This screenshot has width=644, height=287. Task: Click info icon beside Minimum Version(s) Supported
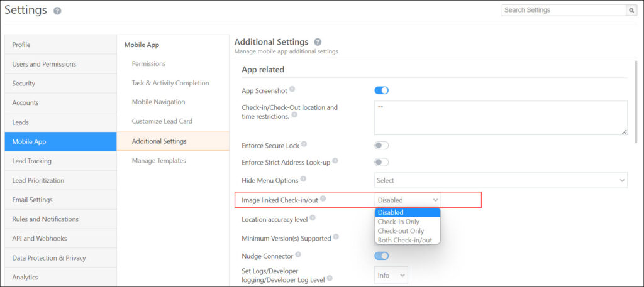[336, 237]
